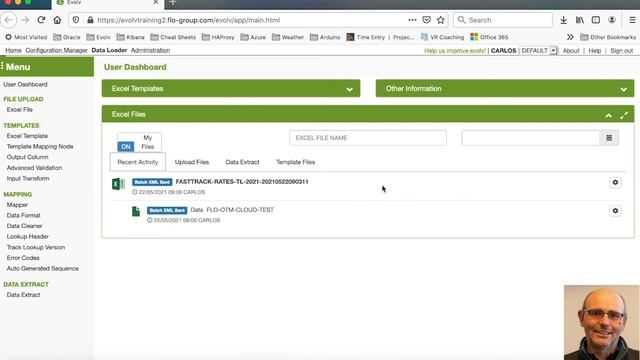Click the Help link
This screenshot has width=640, height=360.
(x=595, y=51)
